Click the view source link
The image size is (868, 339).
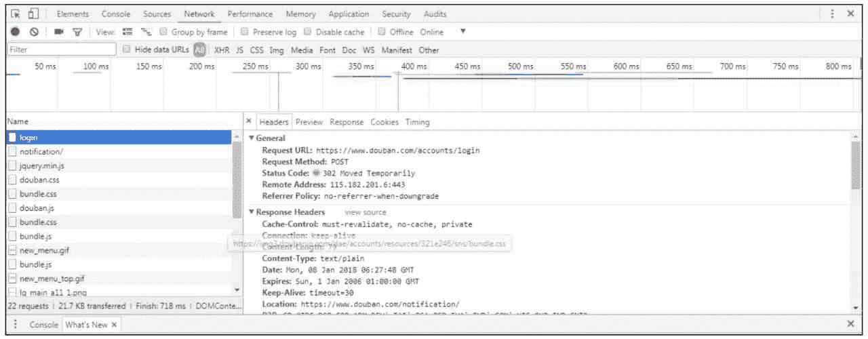[365, 212]
